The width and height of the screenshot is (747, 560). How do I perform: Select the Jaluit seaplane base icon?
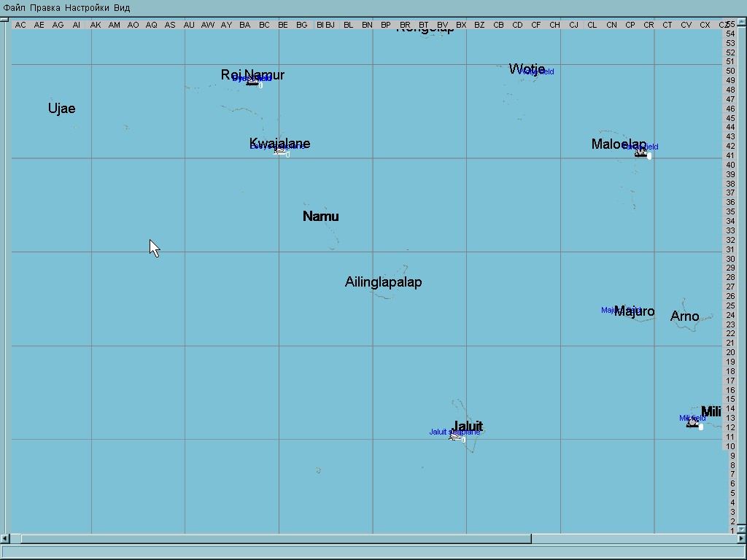click(x=455, y=437)
